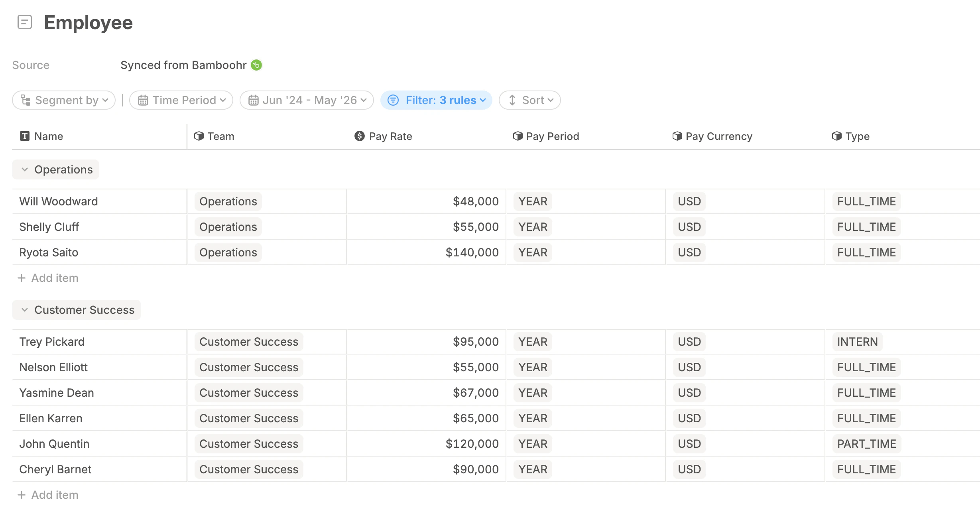Collapse the Operations group
This screenshot has width=980, height=512.
pos(25,169)
